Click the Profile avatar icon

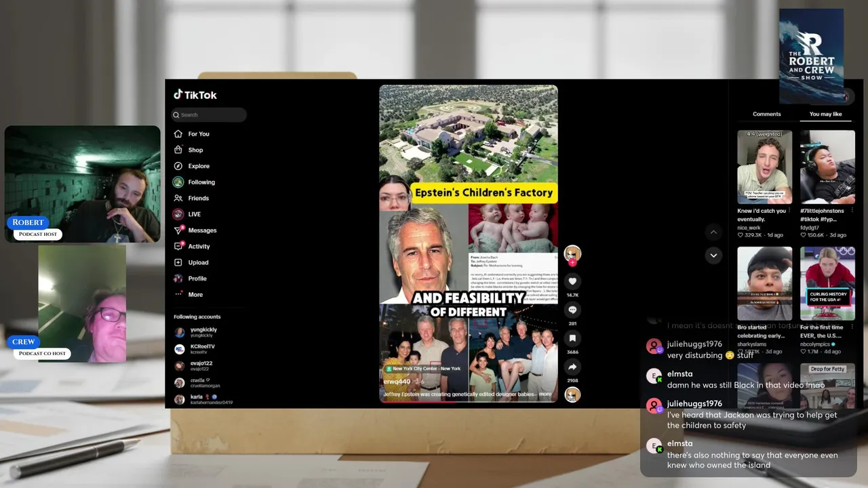click(178, 279)
